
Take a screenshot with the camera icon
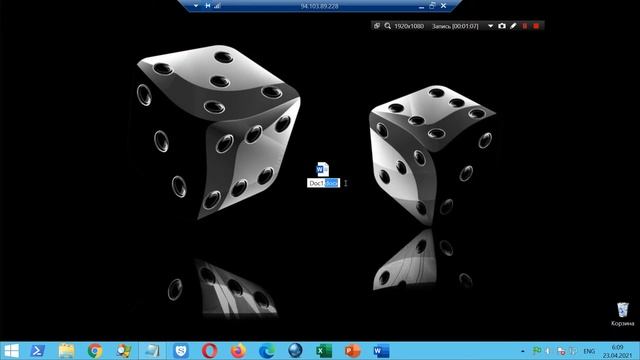tap(502, 26)
